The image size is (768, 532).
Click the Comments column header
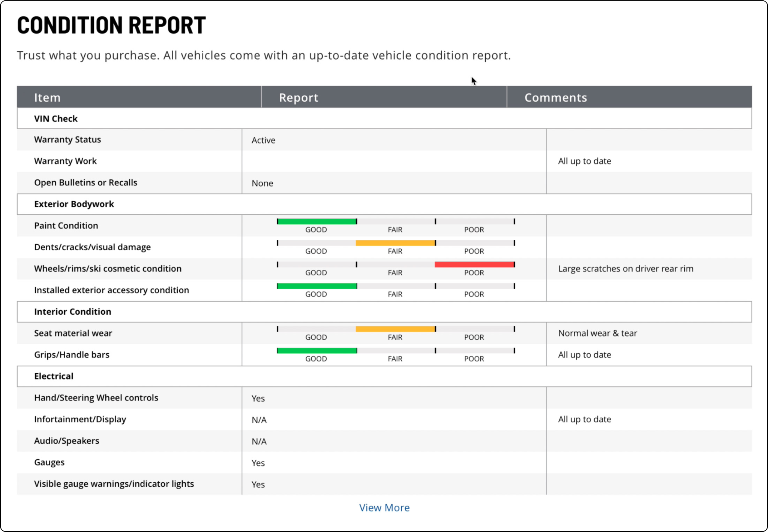pyautogui.click(x=555, y=97)
